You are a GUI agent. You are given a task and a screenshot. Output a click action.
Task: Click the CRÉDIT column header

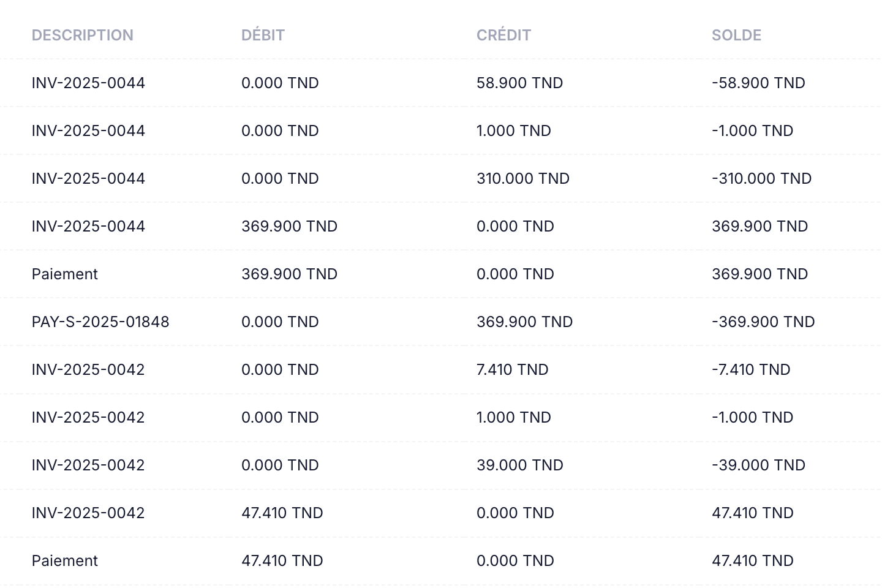(503, 35)
